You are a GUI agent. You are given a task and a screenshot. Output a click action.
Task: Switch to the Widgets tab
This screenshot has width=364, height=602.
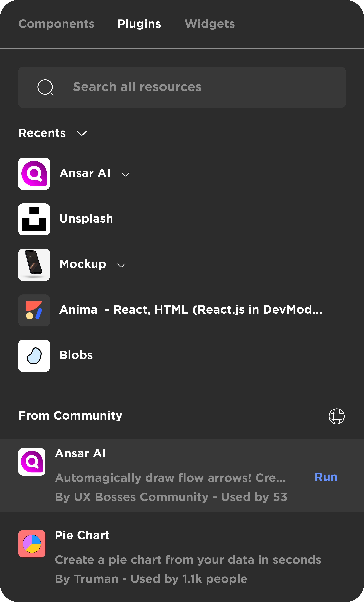pyautogui.click(x=210, y=24)
